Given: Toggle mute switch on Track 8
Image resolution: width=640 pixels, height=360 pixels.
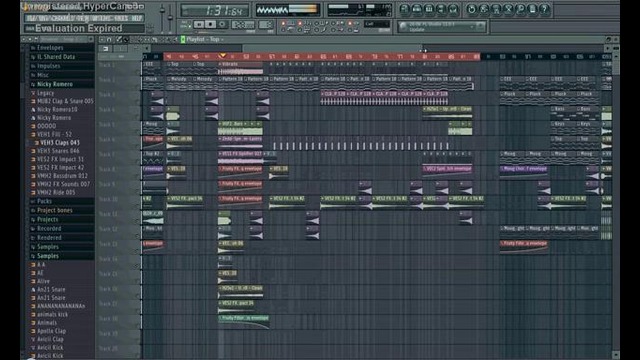Looking at the screenshot, I should [x=138, y=176].
